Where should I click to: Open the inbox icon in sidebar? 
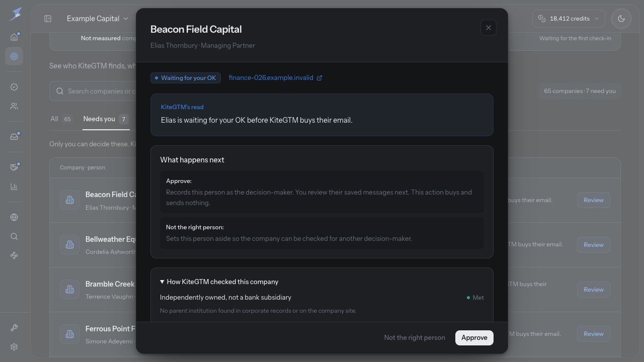click(x=14, y=137)
